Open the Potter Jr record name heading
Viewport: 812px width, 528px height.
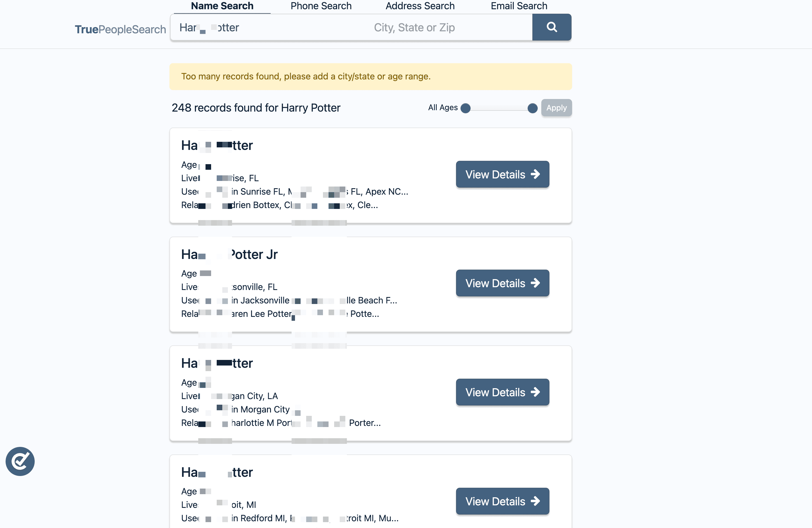click(x=229, y=254)
